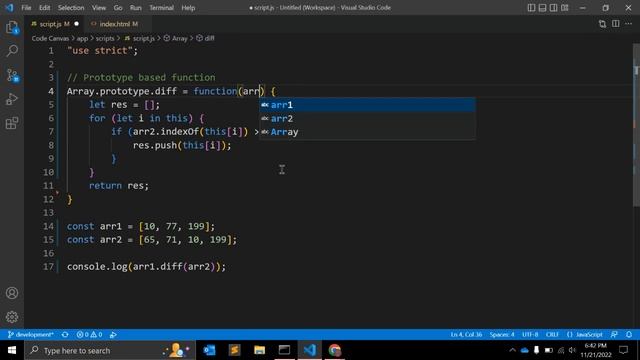Open the Go menu
640x360 pixels.
tap(118, 8)
